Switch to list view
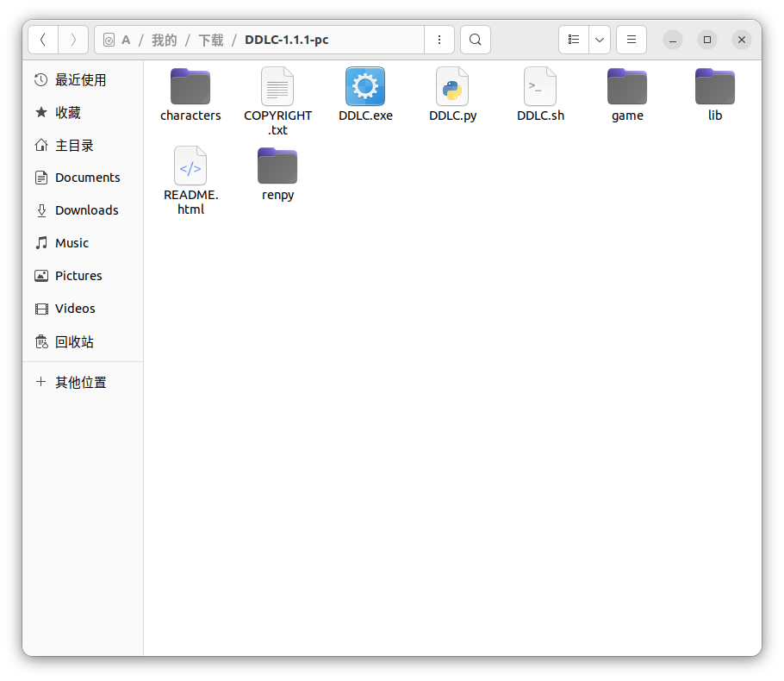784x681 pixels. click(574, 40)
